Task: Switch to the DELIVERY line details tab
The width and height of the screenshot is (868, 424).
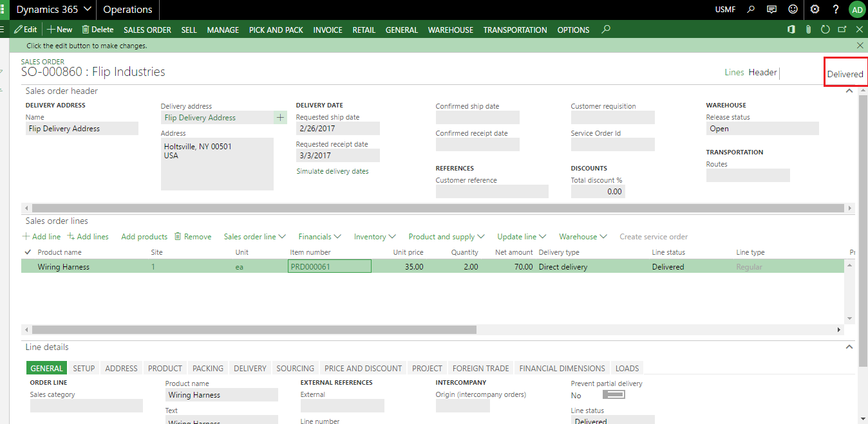Action: 250,369
